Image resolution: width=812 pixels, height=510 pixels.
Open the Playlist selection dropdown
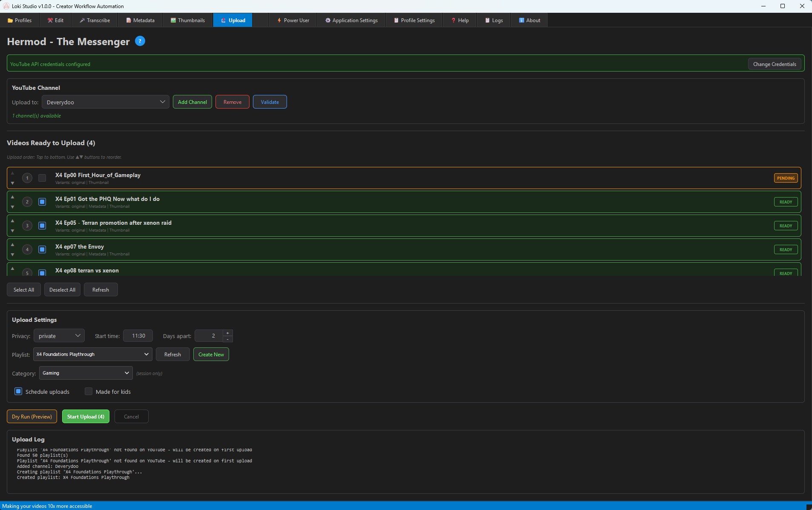pos(92,354)
